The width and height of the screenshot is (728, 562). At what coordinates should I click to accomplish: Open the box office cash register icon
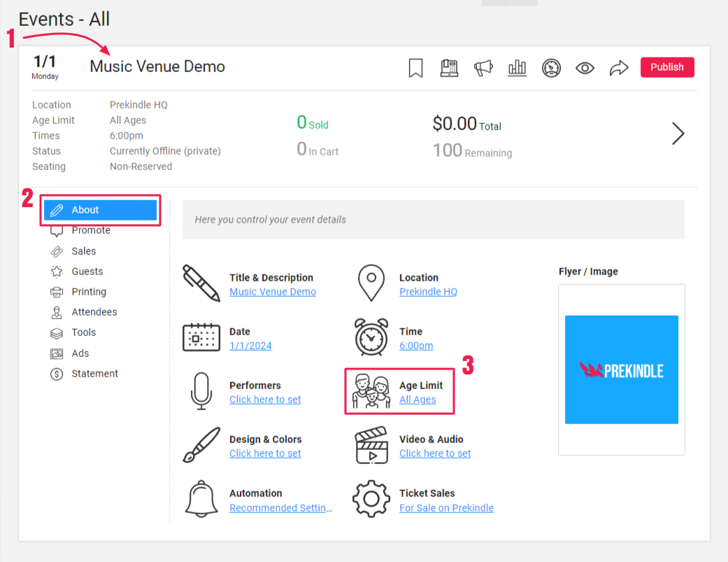coord(449,68)
